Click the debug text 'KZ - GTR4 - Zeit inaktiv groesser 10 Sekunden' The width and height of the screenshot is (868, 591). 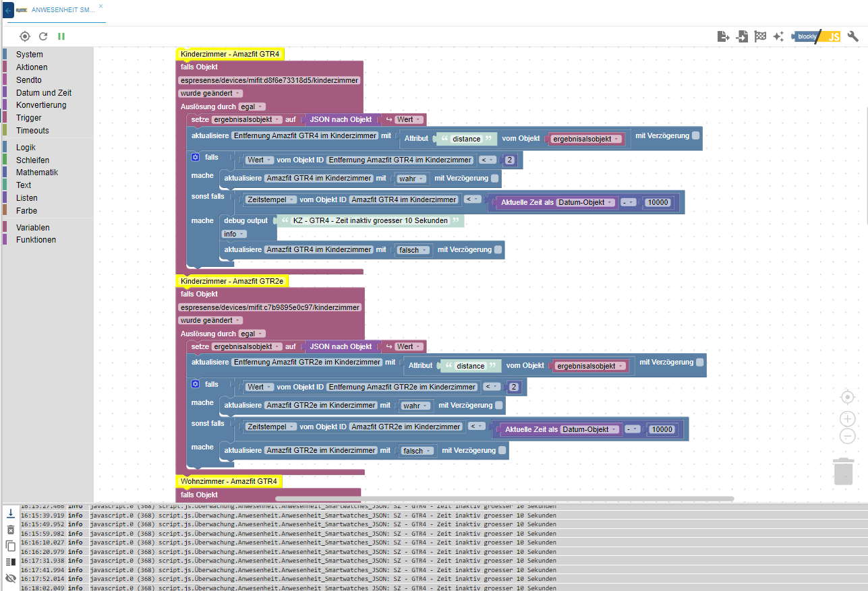pos(371,220)
